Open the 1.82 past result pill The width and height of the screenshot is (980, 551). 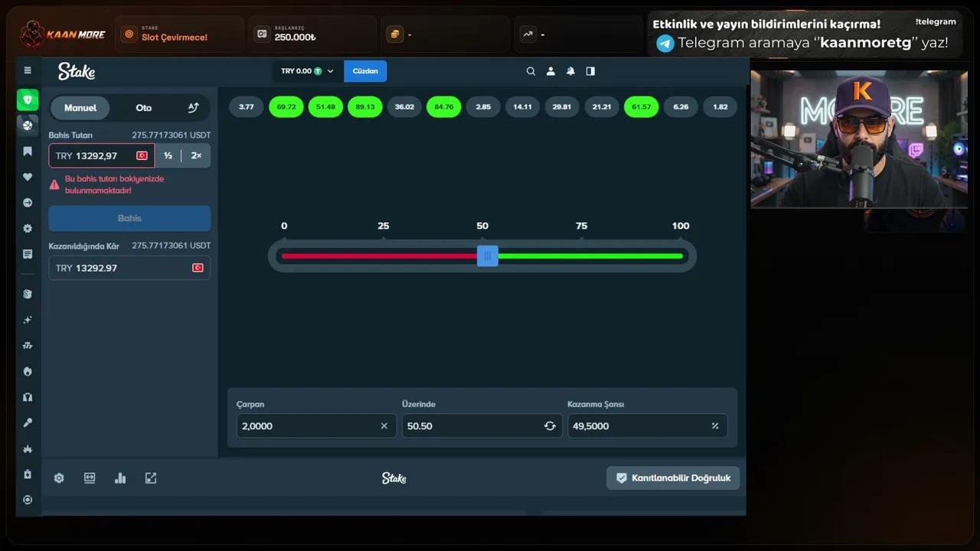point(720,107)
